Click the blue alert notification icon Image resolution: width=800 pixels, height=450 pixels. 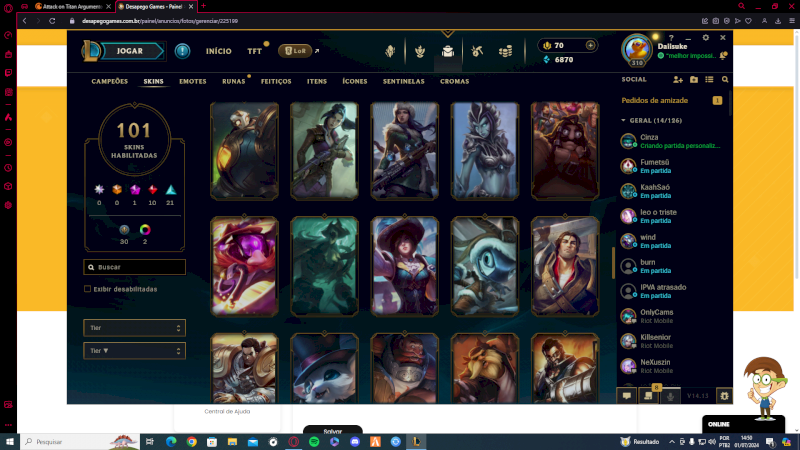pyautogui.click(x=182, y=51)
